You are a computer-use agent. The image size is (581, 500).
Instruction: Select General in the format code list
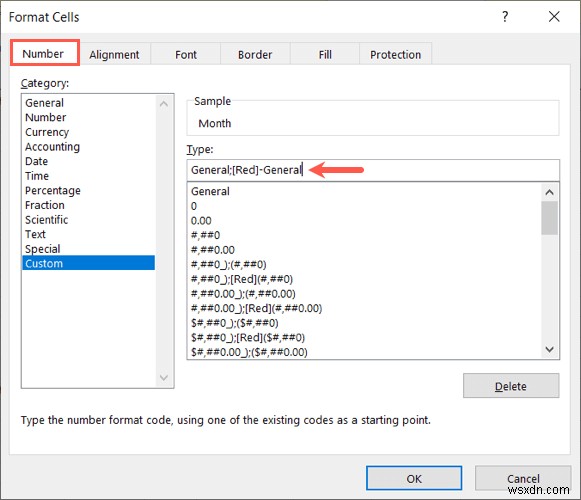point(364,191)
